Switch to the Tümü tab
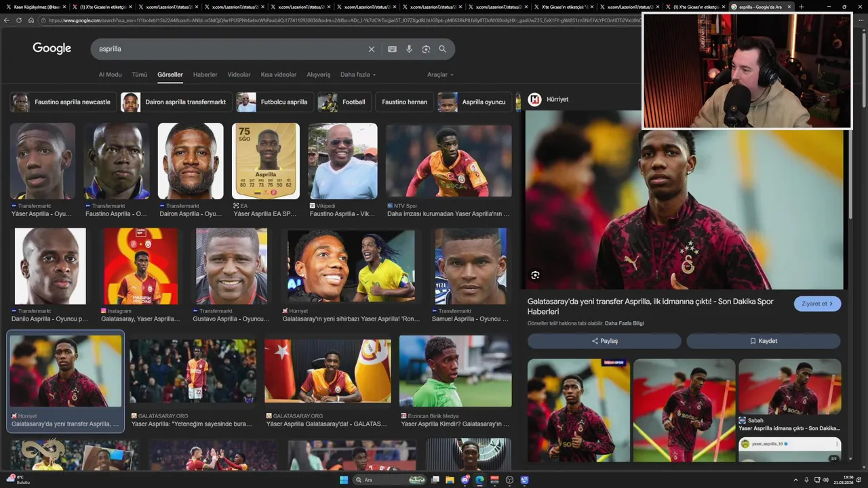 coord(139,75)
